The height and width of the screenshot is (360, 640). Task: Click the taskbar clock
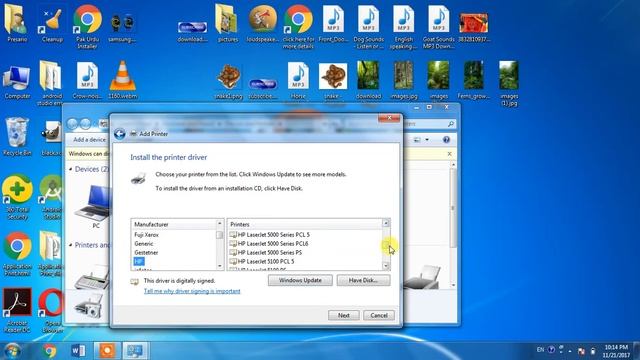[616, 351]
